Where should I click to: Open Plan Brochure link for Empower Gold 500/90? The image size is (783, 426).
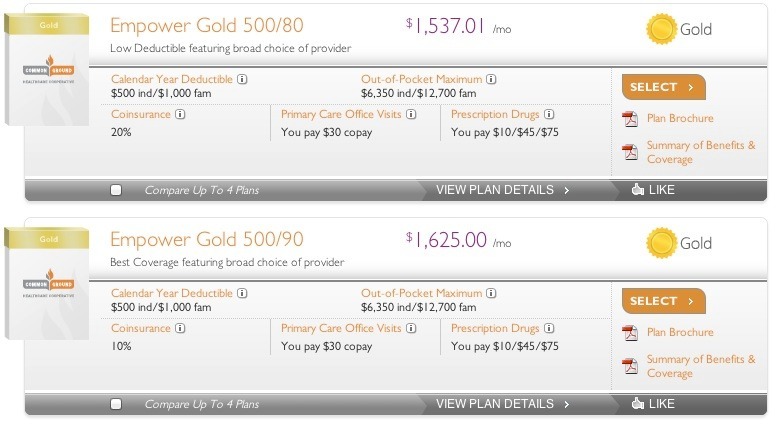(680, 332)
